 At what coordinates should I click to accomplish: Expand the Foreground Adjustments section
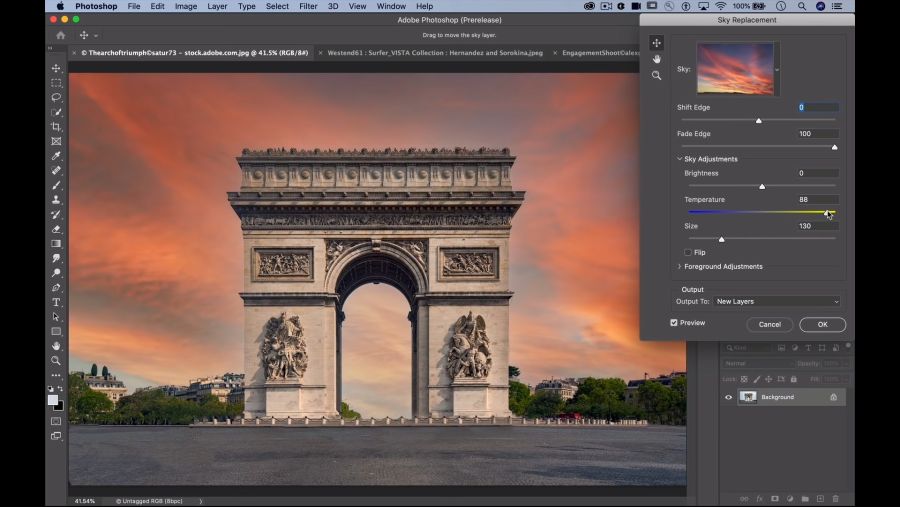pos(680,266)
